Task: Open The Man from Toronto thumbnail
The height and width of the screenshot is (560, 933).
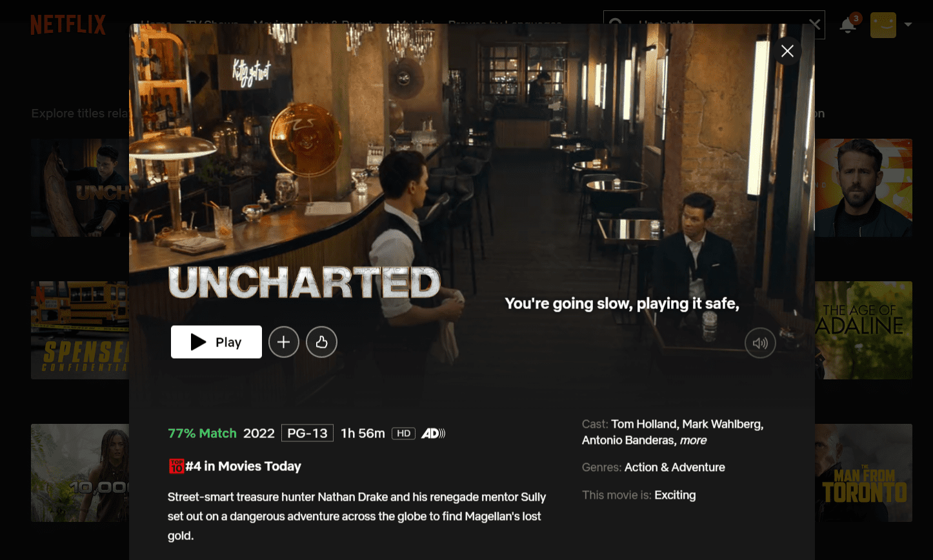Action: [x=863, y=473]
